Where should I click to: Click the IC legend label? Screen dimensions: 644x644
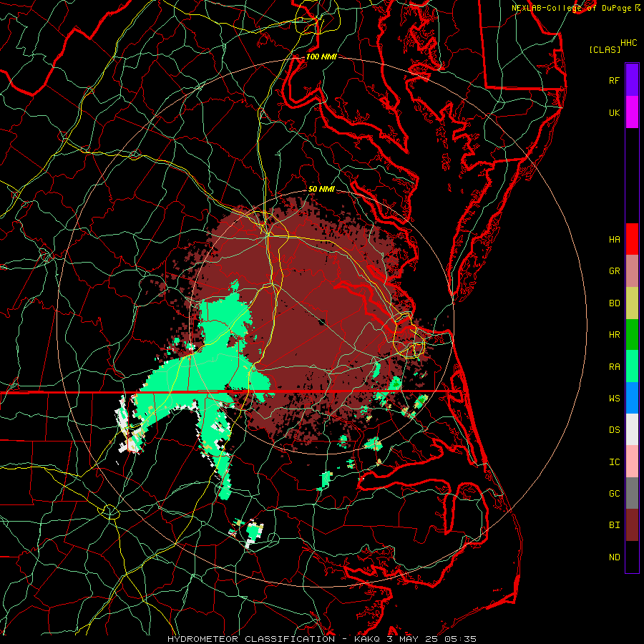(x=614, y=462)
